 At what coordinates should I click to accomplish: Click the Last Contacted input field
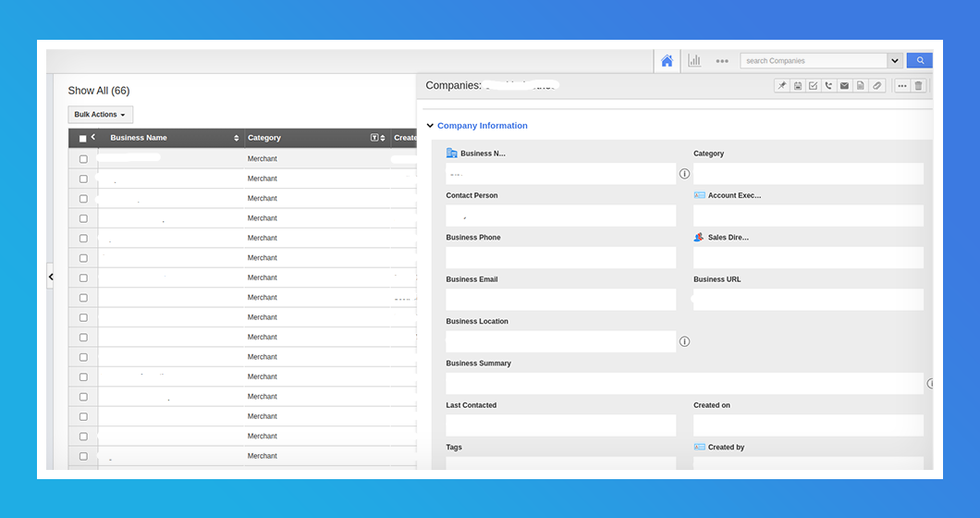point(560,425)
